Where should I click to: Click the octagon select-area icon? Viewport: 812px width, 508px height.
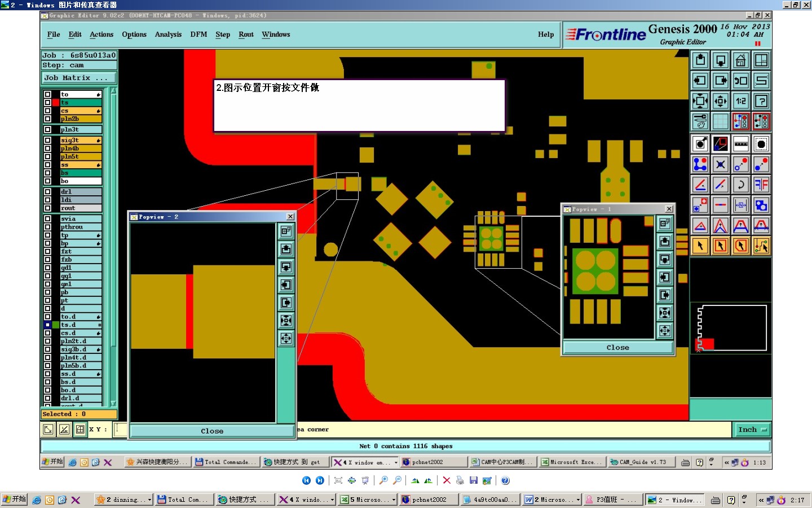pyautogui.click(x=761, y=144)
